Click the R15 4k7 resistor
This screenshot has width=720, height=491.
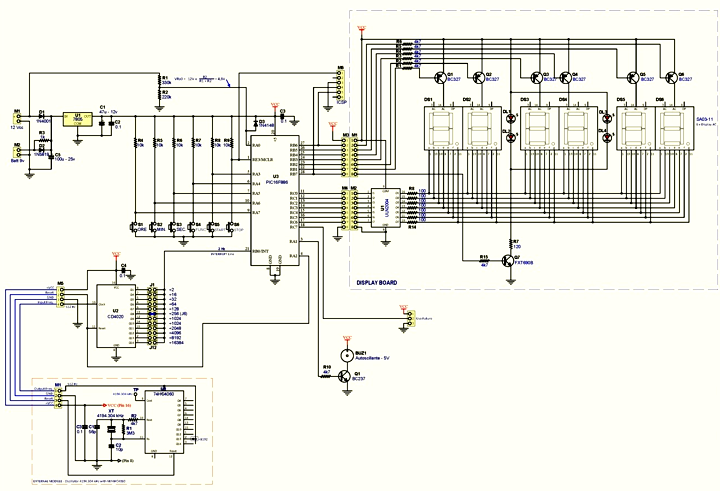(x=484, y=260)
